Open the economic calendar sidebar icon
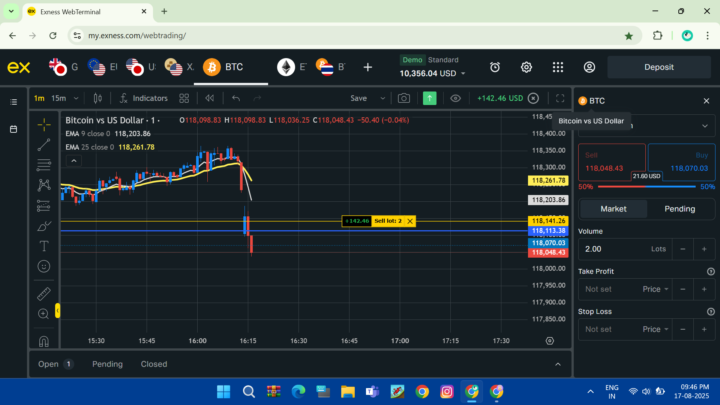720x405 pixels. 14,129
